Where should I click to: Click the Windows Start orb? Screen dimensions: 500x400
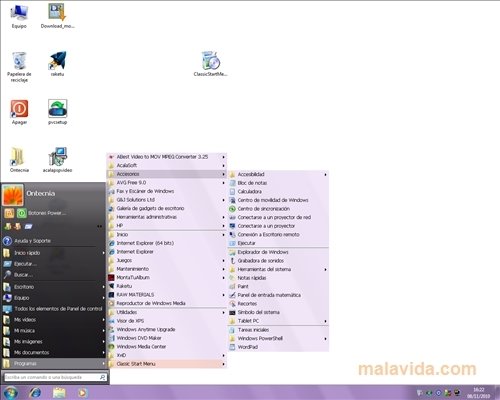pos(10,392)
